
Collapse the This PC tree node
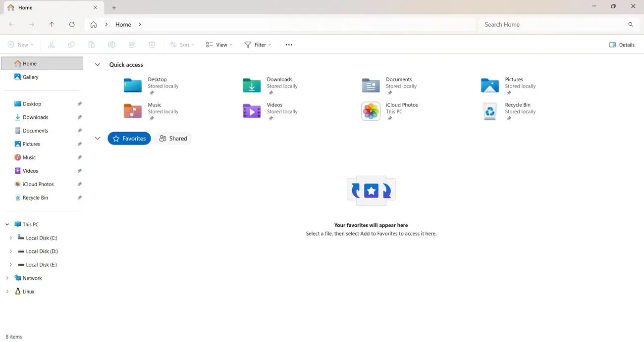click(x=7, y=225)
